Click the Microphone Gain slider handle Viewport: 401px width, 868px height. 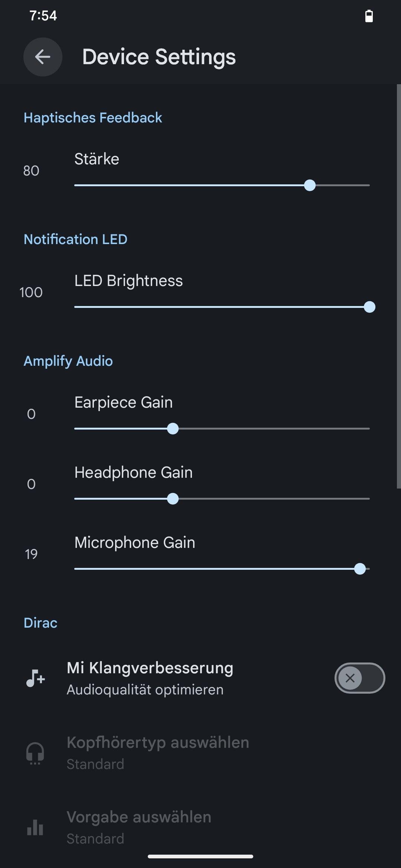tap(360, 569)
